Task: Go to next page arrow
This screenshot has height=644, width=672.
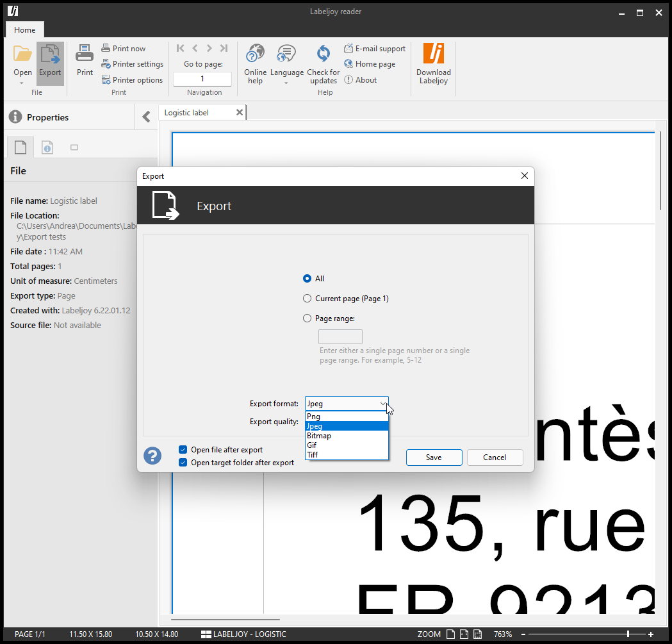Action: (209, 48)
